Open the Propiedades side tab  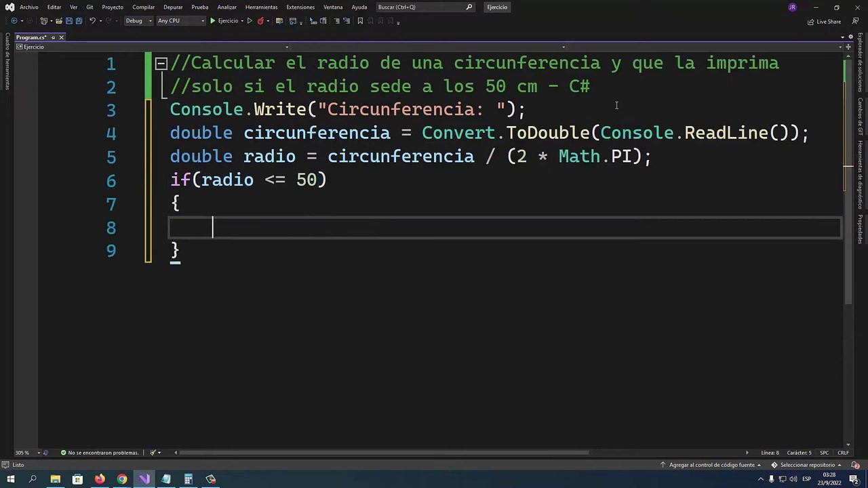pyautogui.click(x=860, y=229)
